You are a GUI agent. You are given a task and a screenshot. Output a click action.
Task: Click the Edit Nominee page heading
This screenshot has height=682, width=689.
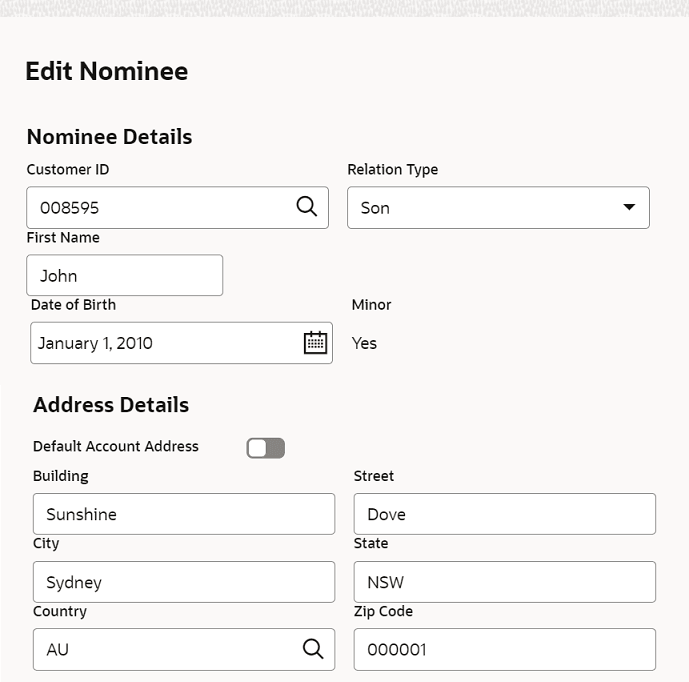[x=106, y=72]
